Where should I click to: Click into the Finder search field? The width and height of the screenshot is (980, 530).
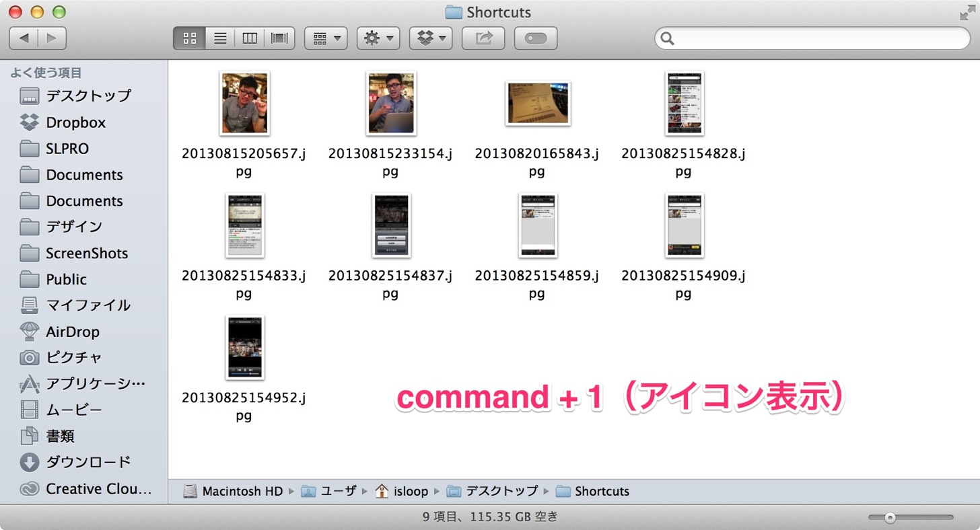coord(812,38)
